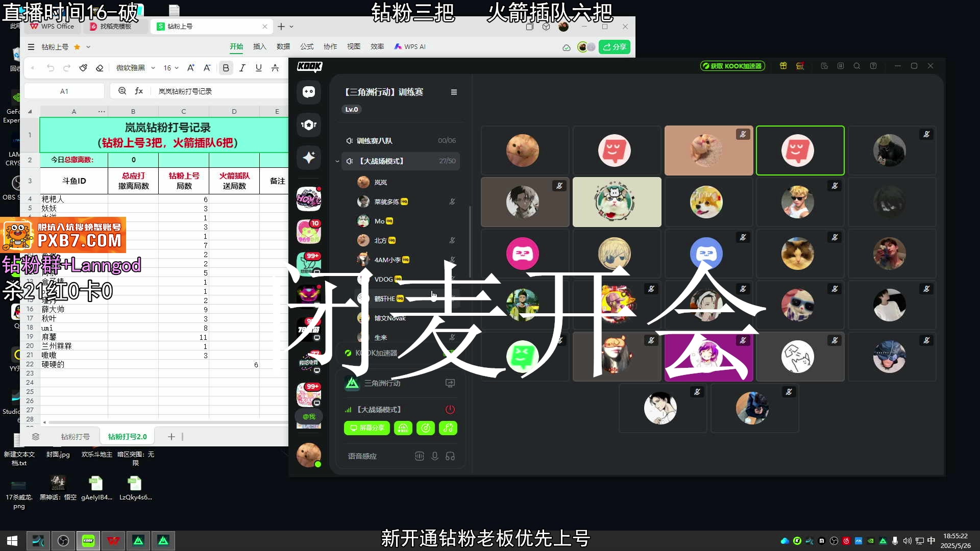Toggle strikethrough formatting in WPS

pyautogui.click(x=275, y=68)
